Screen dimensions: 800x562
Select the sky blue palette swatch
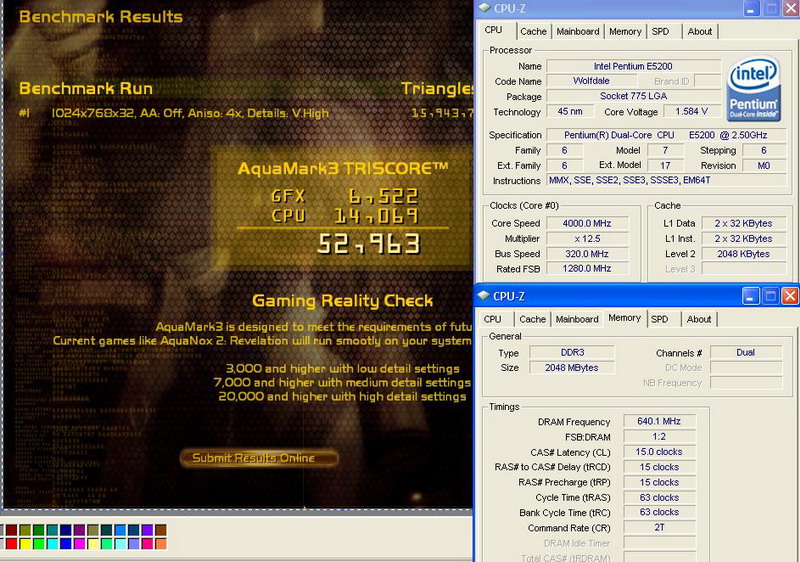pos(120,530)
